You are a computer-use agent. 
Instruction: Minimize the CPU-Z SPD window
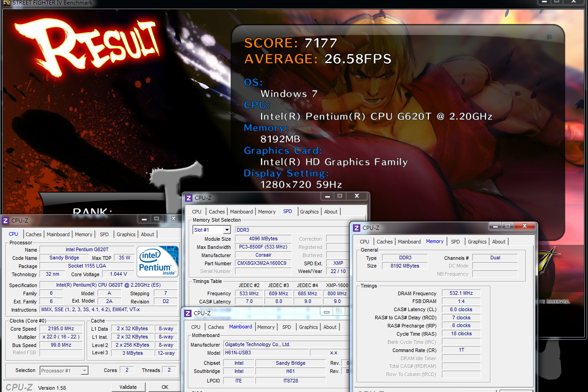(x=327, y=196)
